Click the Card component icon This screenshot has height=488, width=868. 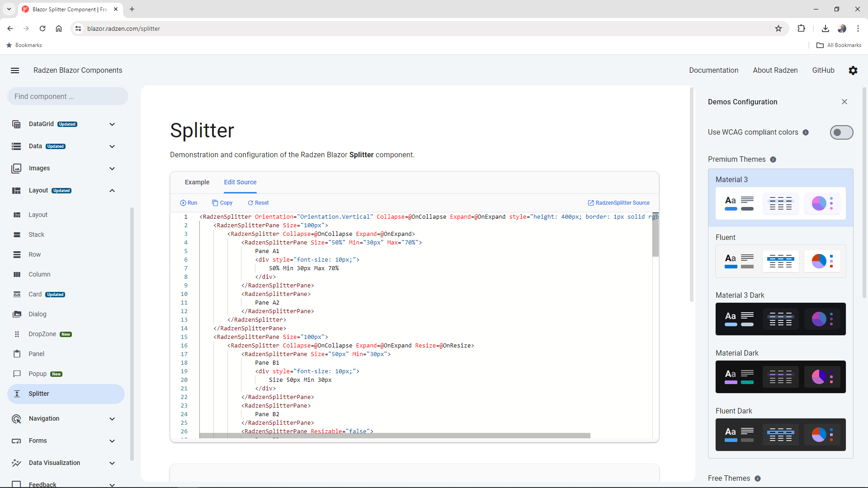17,295
